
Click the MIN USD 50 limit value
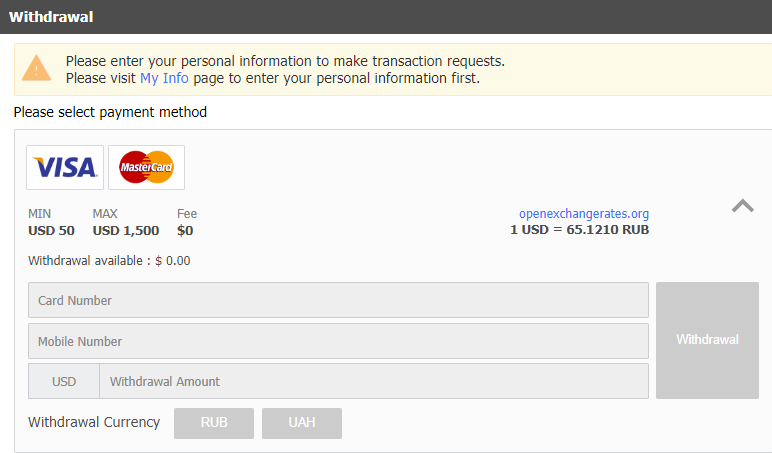coord(51,230)
